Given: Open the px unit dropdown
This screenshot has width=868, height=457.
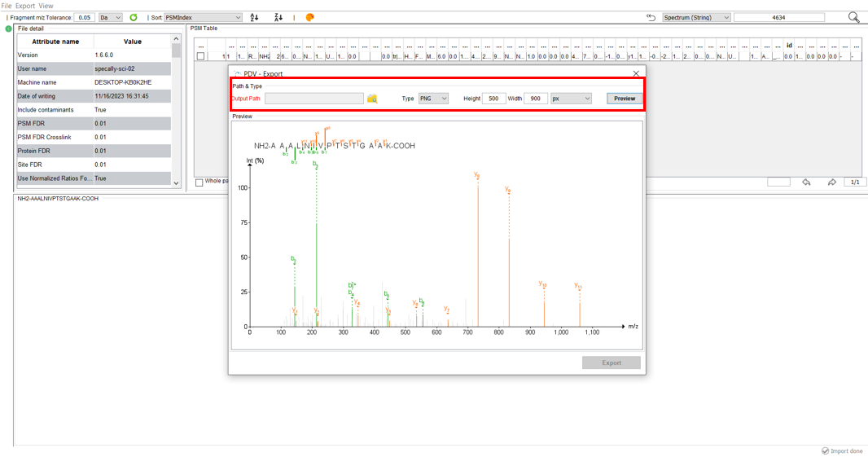Looking at the screenshot, I should (x=572, y=99).
